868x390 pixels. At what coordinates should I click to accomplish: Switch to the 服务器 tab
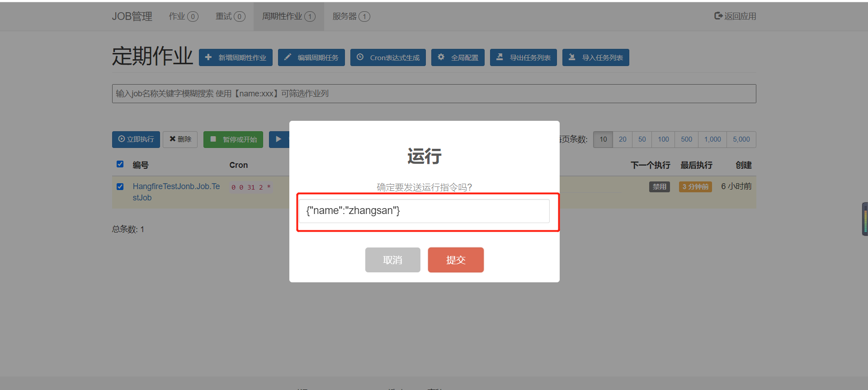pos(351,16)
